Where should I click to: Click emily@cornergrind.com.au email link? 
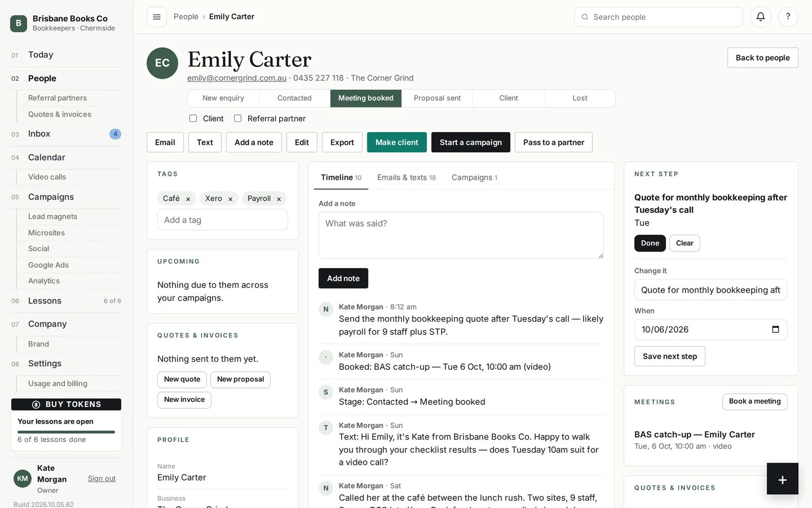pyautogui.click(x=236, y=78)
